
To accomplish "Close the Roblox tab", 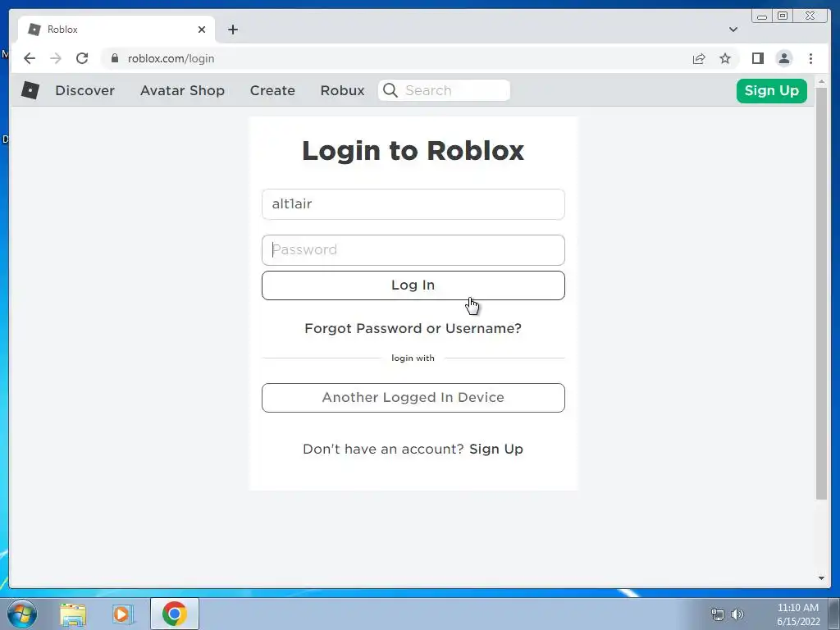I will [202, 30].
